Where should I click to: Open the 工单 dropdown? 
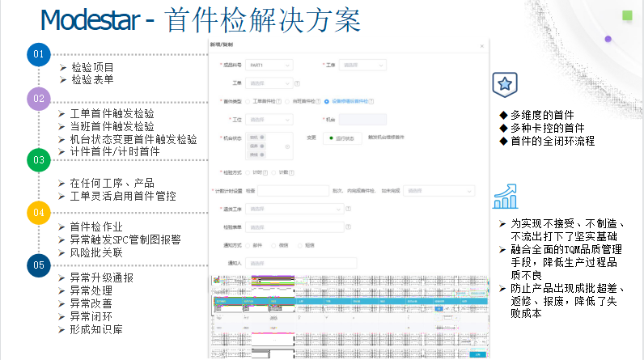click(269, 83)
